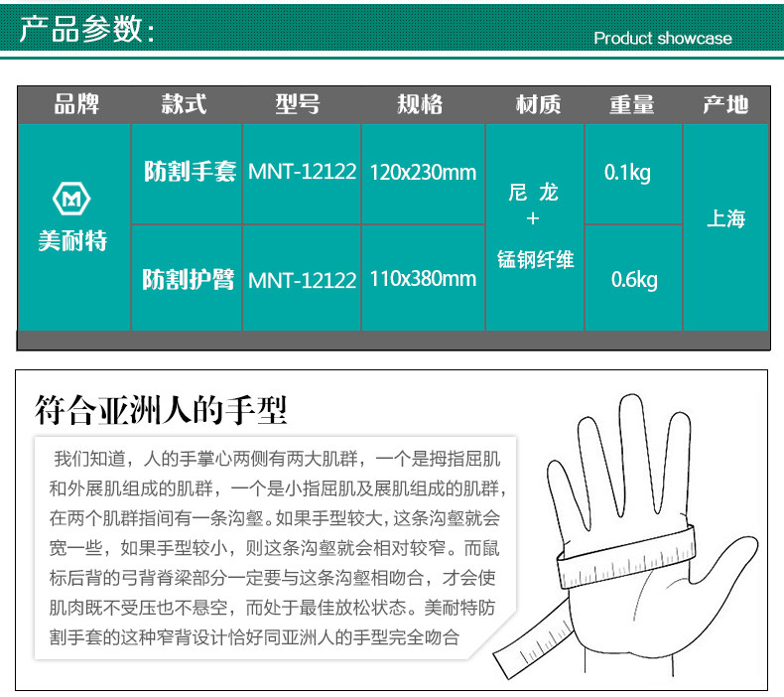
Task: Click the paragraph line starting 我们知道
Action: [x=278, y=459]
